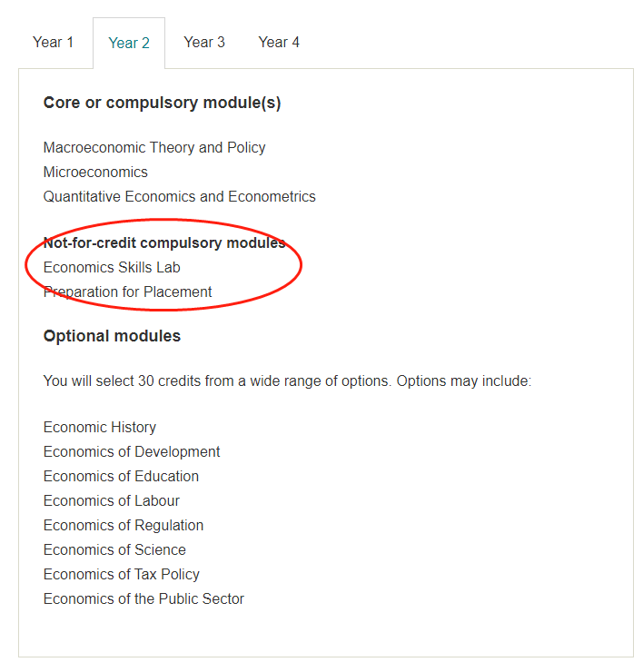Open Economics of Regulation option
Viewport: 643px width, 672px height.
(124, 526)
